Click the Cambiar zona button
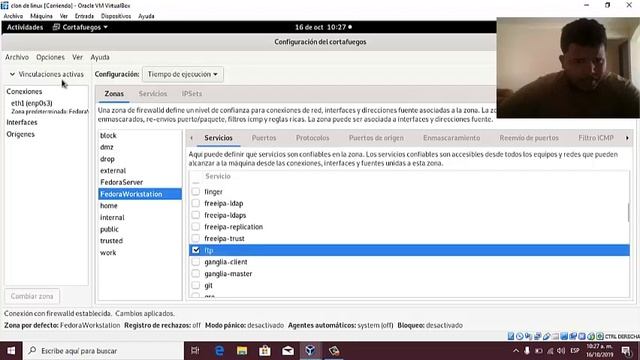This screenshot has height=360, width=640. [32, 296]
